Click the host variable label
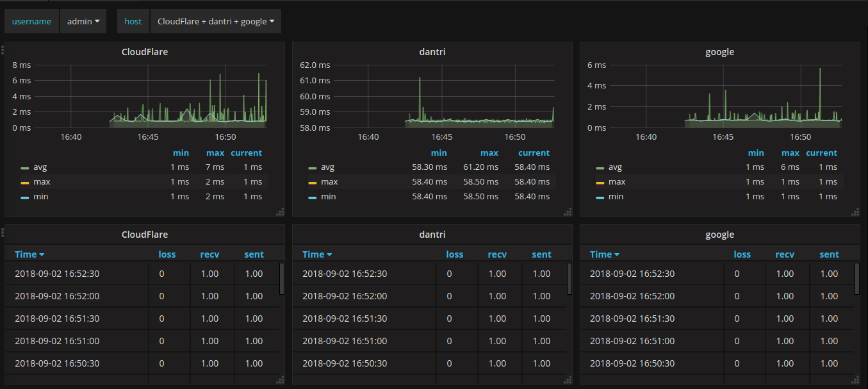Screen dimensions: 868x389 coord(133,21)
